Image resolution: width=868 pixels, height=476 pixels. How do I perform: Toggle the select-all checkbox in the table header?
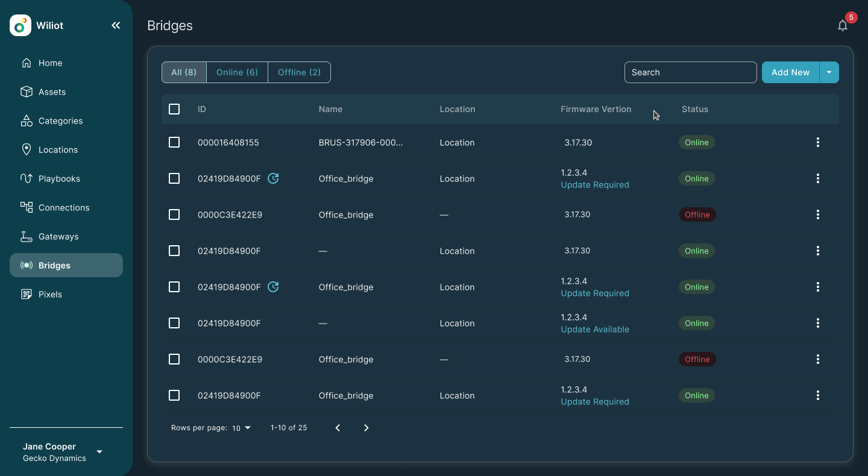pyautogui.click(x=174, y=109)
